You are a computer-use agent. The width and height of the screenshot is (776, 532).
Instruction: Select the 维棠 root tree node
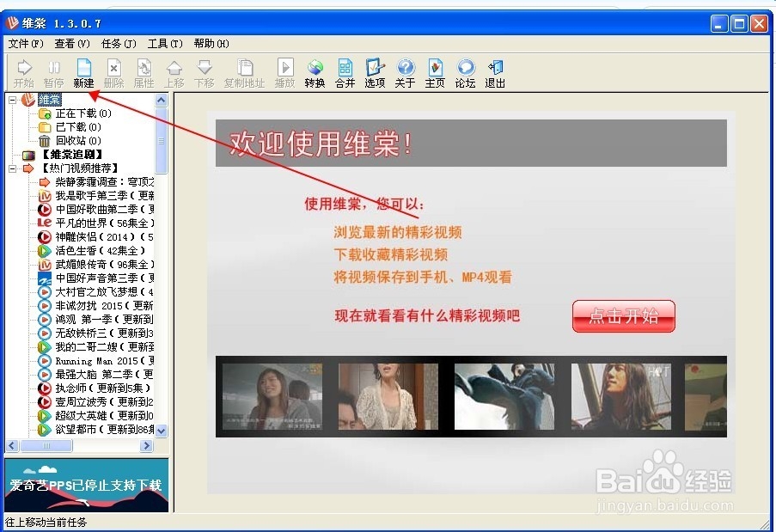coord(50,100)
